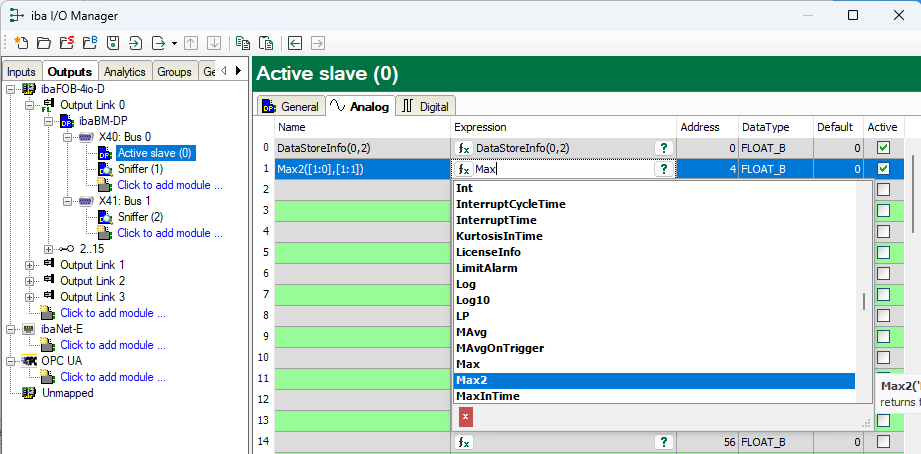Image resolution: width=921 pixels, height=454 pixels.
Task: Click the ibaBM-DP module icon in tree
Action: (68, 122)
